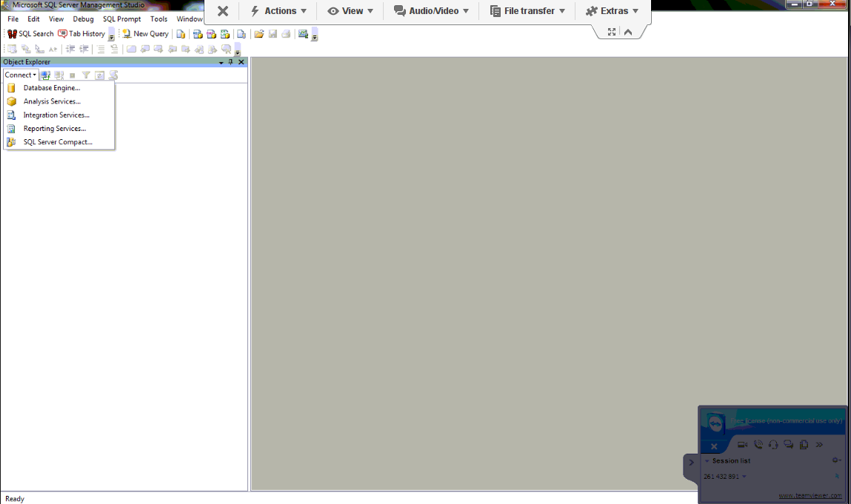Click file box icon in TeamViewer panel
This screenshot has width=851, height=504.
804,445
